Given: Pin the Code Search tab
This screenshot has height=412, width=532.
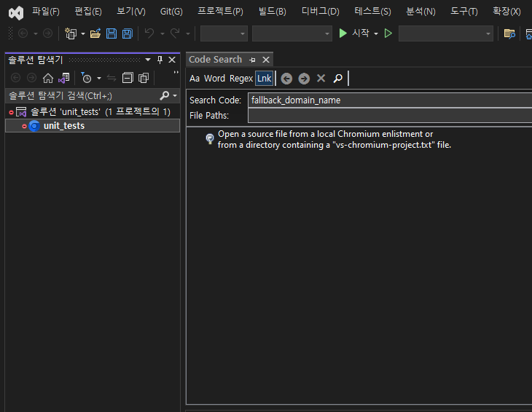Looking at the screenshot, I should 252,60.
